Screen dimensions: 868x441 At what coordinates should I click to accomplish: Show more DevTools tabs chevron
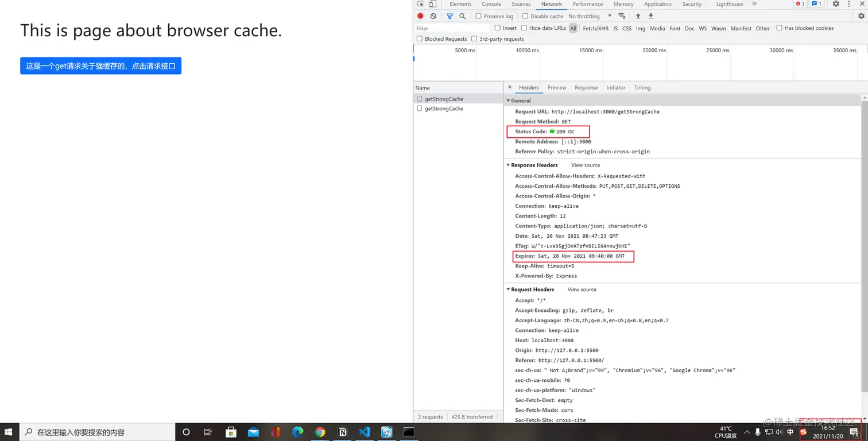(754, 4)
